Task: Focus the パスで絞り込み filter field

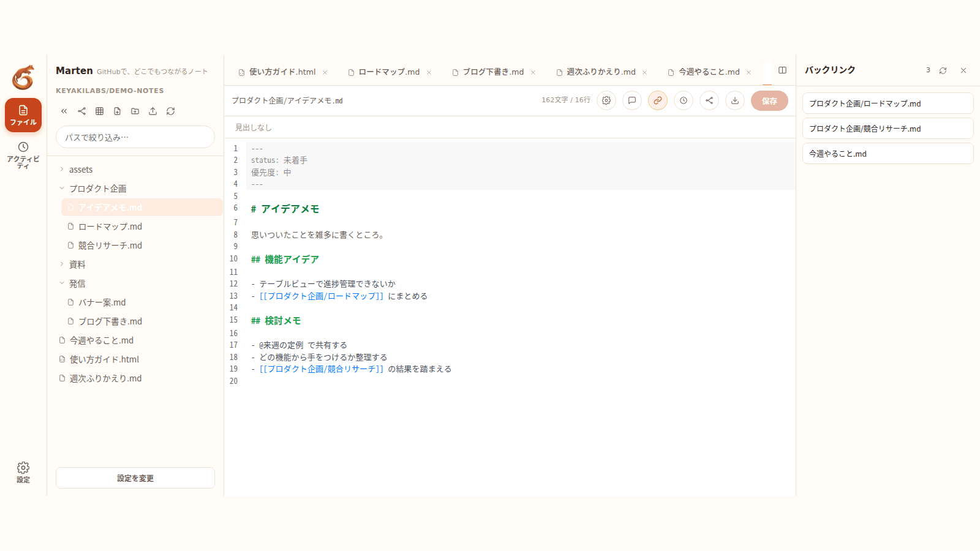Action: tap(135, 137)
